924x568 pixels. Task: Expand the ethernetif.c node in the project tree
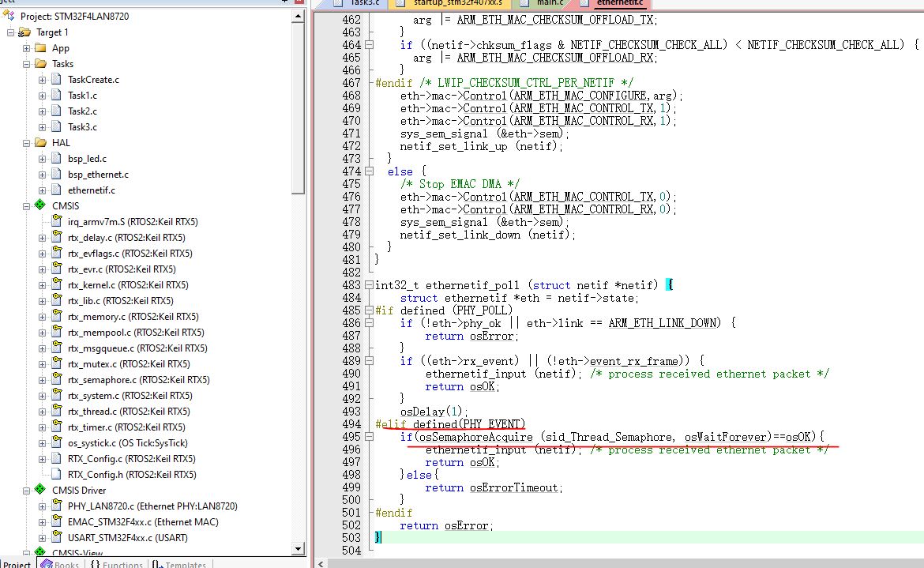pyautogui.click(x=43, y=190)
